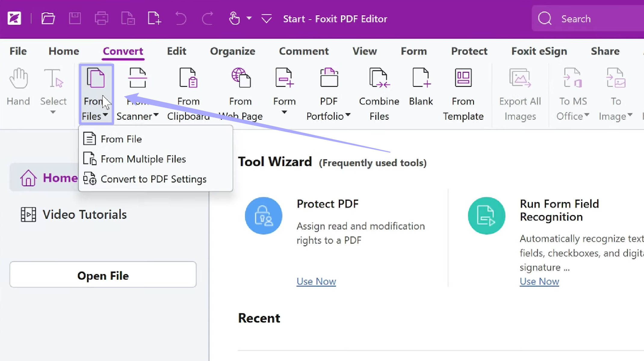Create a Blank PDF

pyautogui.click(x=421, y=90)
